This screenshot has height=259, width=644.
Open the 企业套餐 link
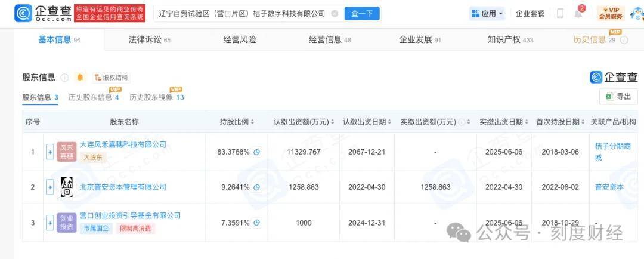(x=530, y=14)
